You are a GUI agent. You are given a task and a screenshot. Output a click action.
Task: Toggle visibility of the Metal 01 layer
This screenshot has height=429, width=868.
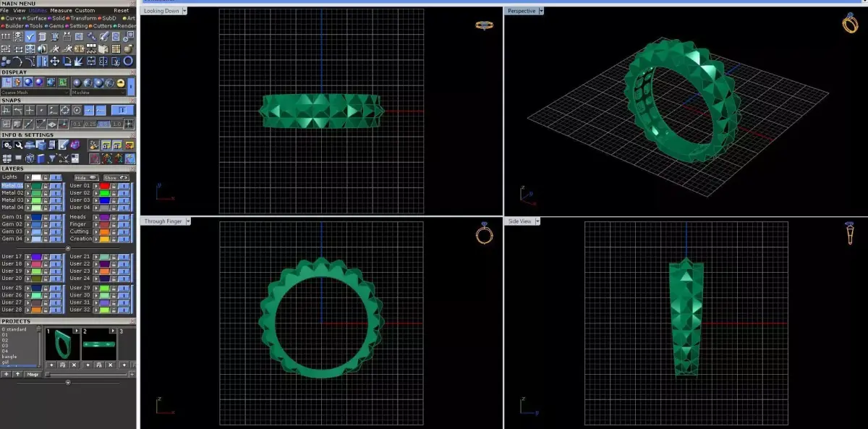click(56, 185)
